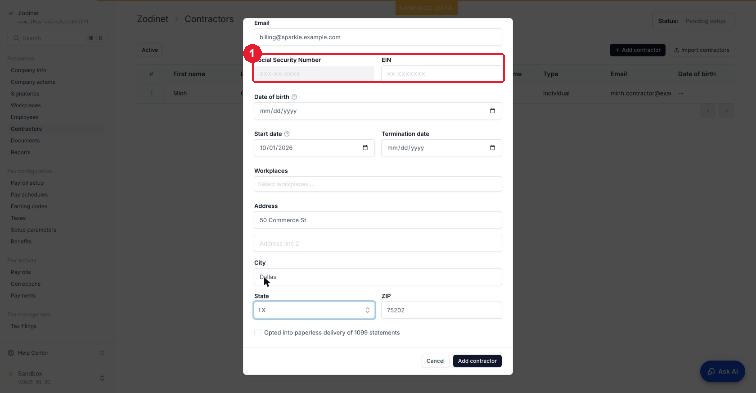Image resolution: width=756 pixels, height=393 pixels.
Task: Click the ZIP field
Action: (441, 310)
